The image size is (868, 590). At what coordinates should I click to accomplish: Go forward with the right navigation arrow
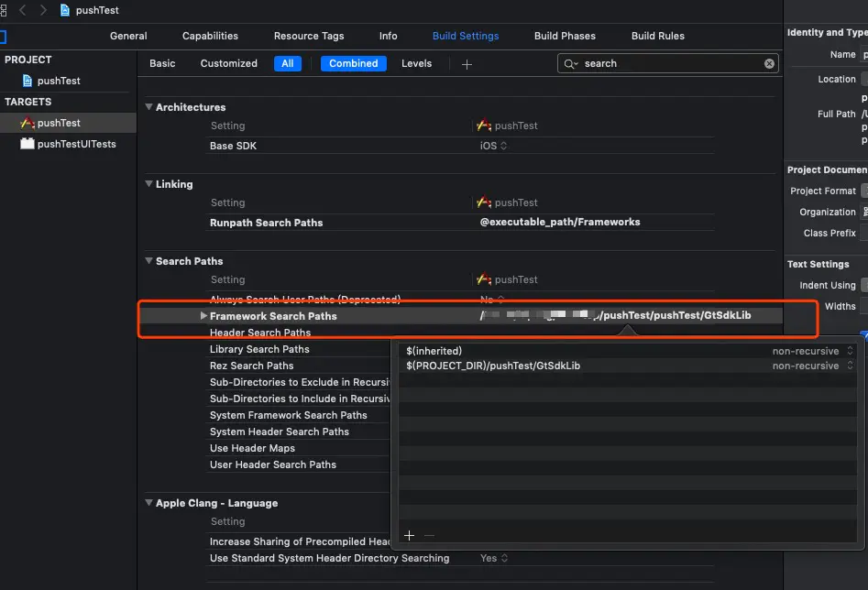pyautogui.click(x=43, y=10)
